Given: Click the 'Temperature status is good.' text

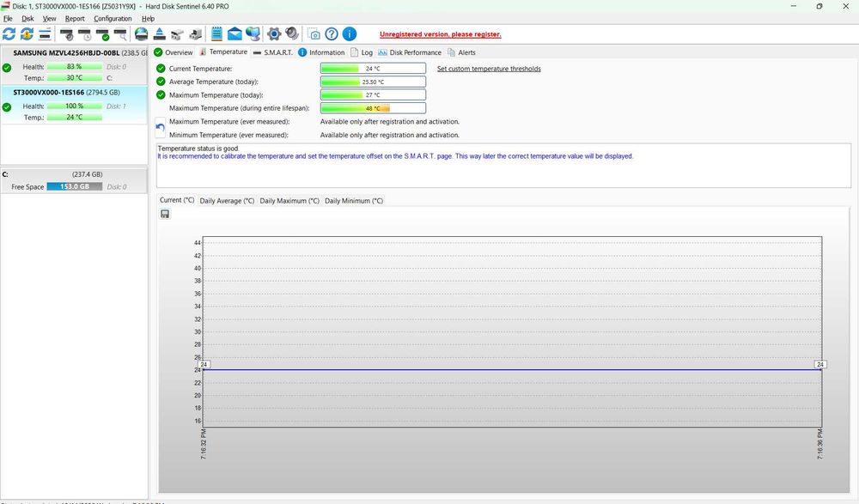Looking at the screenshot, I should (x=198, y=149).
